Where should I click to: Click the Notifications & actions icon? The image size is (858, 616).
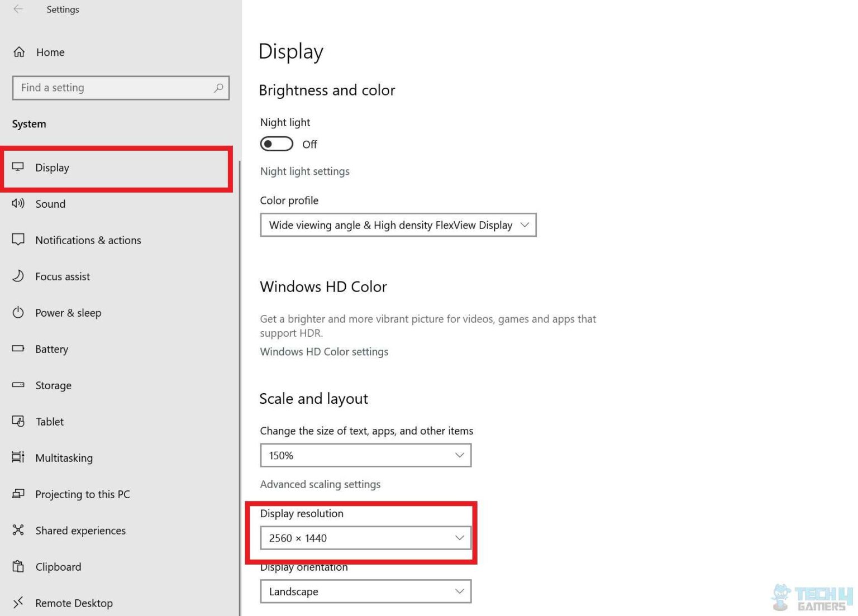18,240
